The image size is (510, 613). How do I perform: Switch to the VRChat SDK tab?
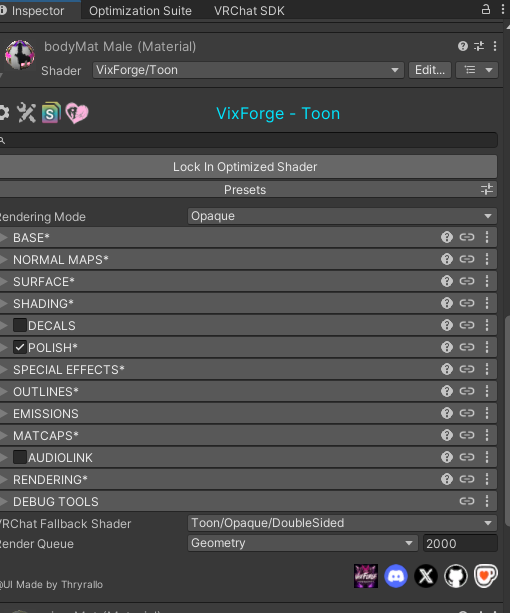249,11
